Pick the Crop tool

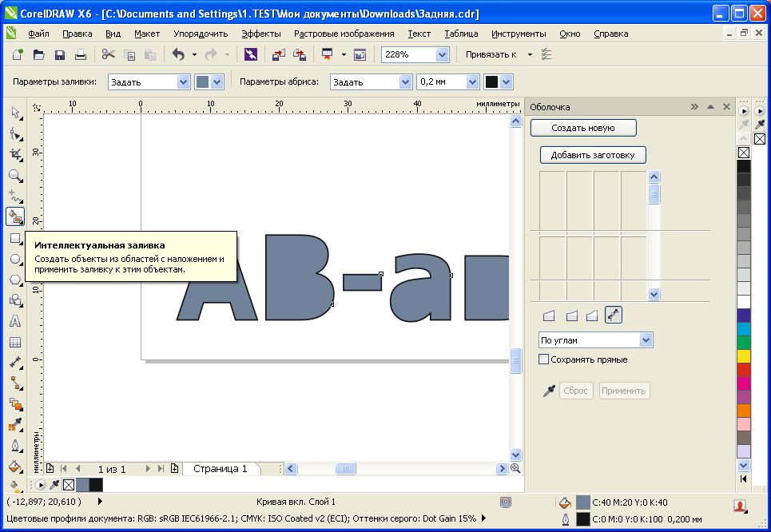tap(15, 154)
